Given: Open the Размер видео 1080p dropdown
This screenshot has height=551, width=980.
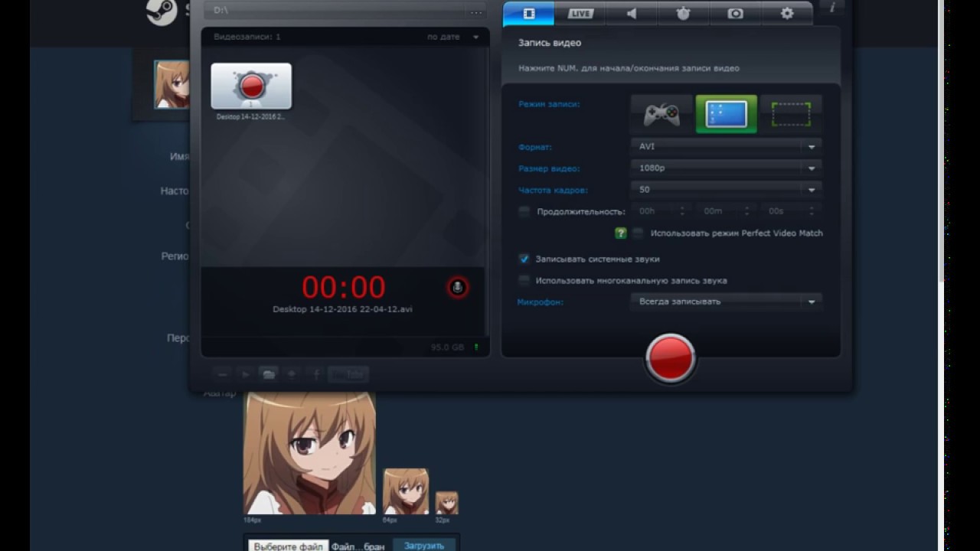Looking at the screenshot, I should point(727,168).
